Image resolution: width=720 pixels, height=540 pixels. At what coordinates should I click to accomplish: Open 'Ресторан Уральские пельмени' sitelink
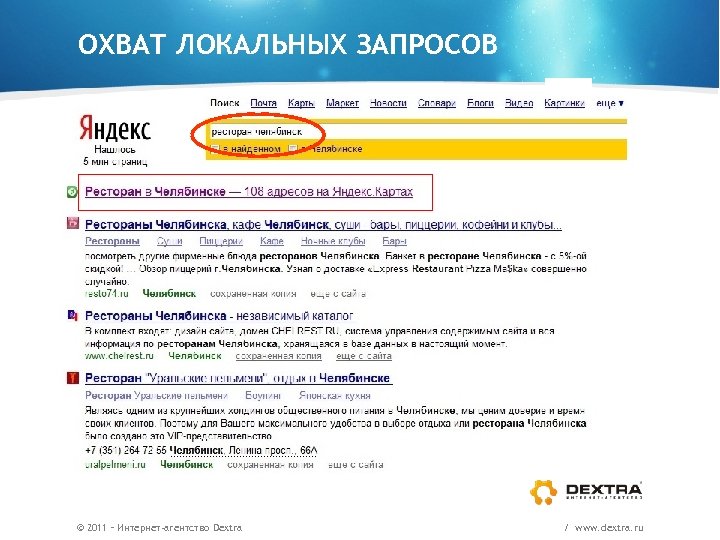click(x=157, y=395)
